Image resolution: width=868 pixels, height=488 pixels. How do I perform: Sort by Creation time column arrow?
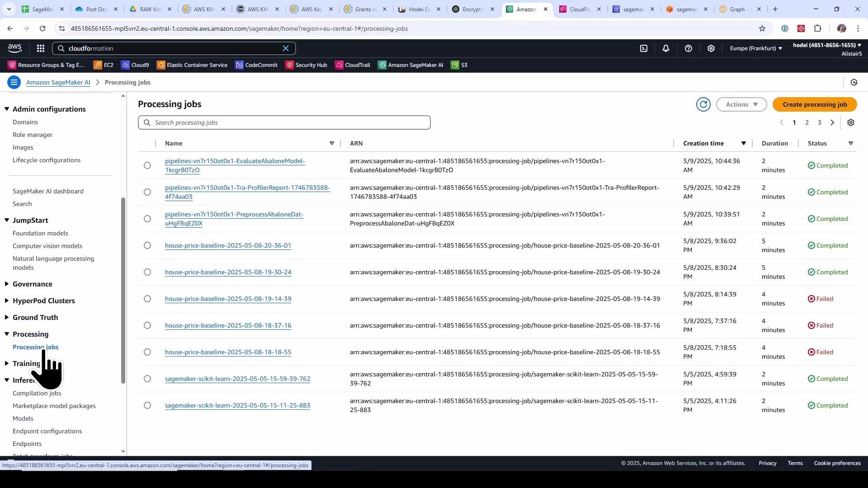coord(743,144)
